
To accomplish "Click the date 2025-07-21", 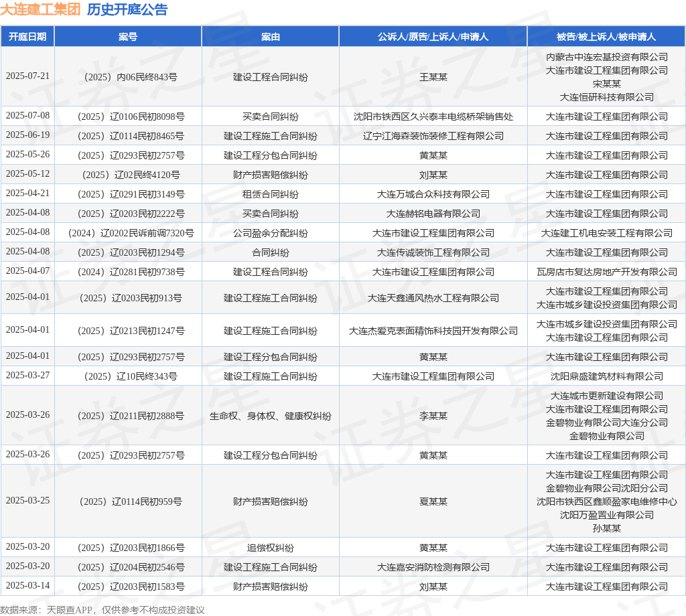I will tap(27, 76).
